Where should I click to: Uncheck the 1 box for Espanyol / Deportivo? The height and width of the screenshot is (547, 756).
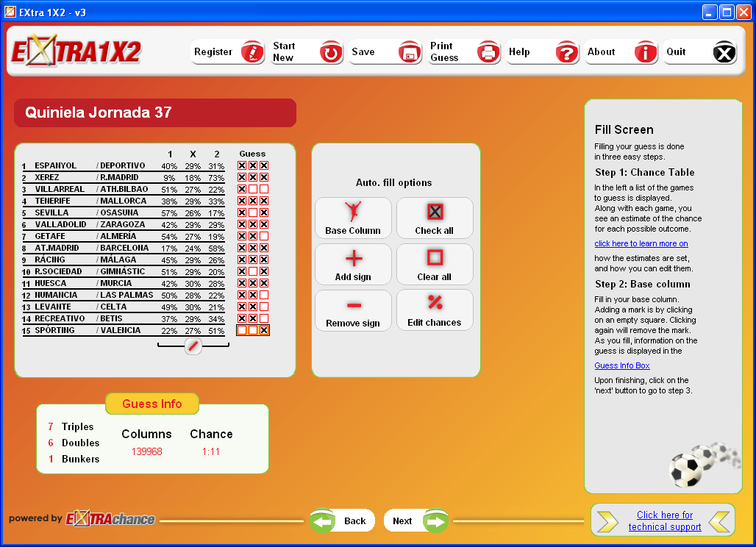click(242, 165)
